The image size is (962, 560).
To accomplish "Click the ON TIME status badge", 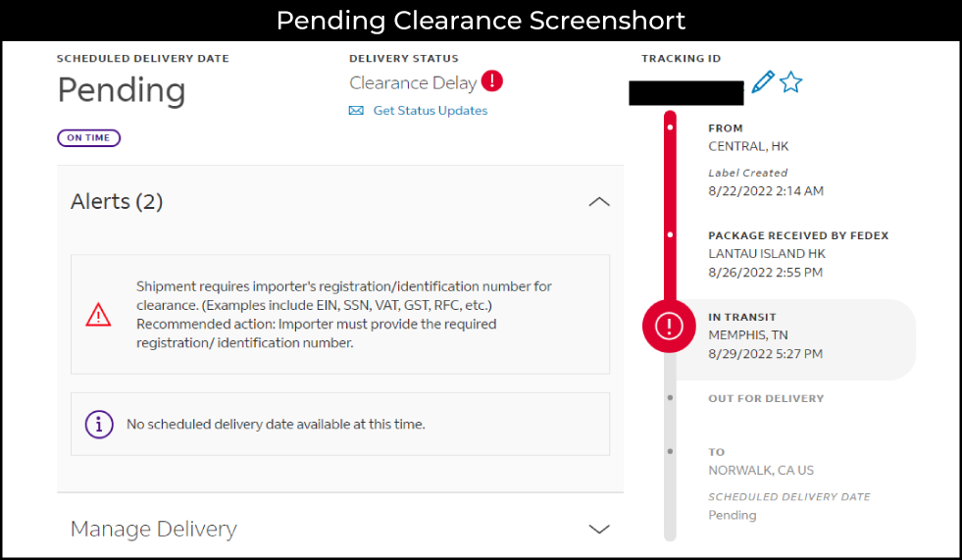I will pos(89,138).
